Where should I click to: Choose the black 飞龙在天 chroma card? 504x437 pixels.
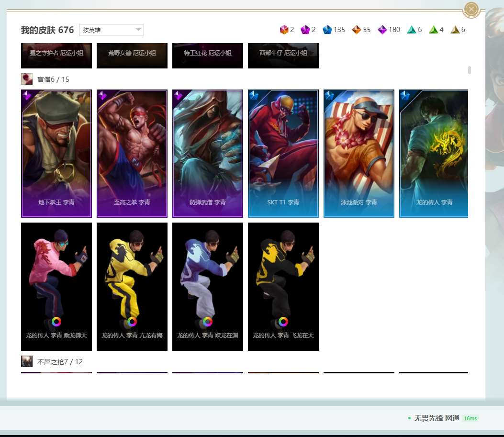tap(283, 287)
